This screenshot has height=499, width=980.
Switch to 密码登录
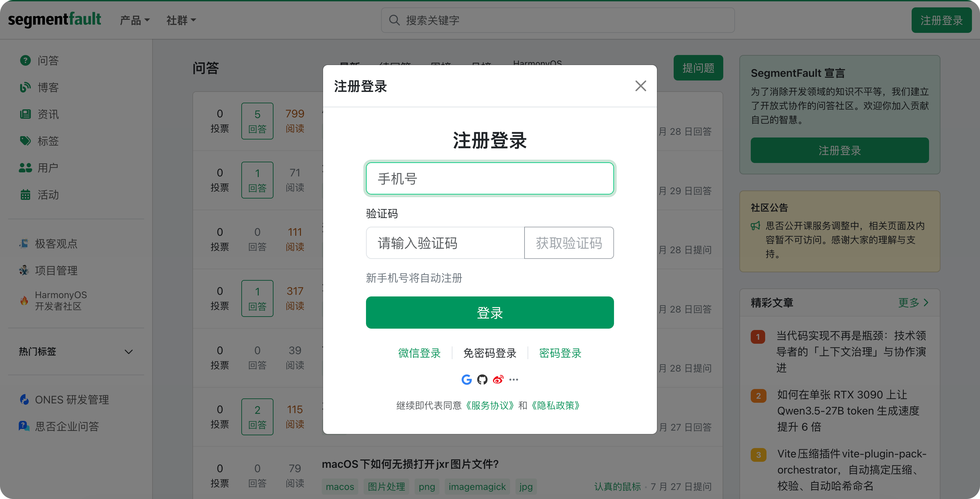[560, 353]
